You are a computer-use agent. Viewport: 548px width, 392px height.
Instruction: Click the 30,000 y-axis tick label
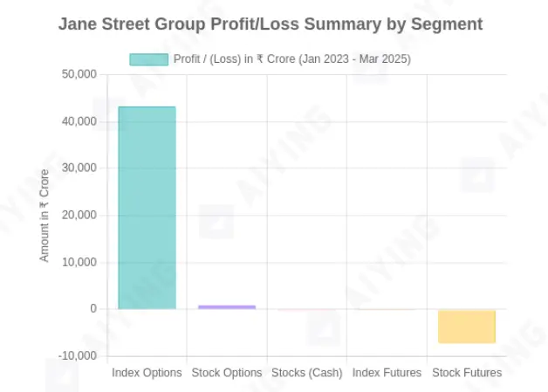coord(79,168)
